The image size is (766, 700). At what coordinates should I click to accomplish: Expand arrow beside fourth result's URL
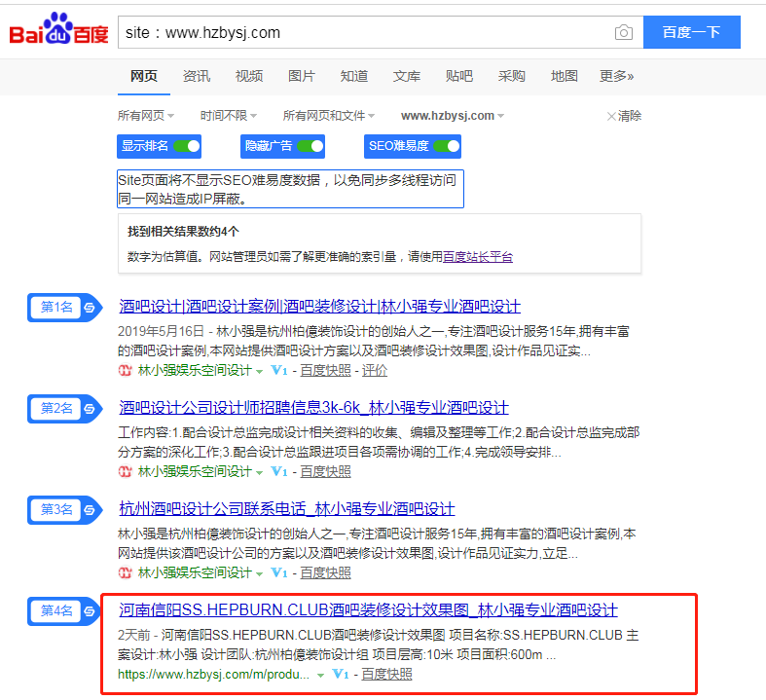pos(320,676)
